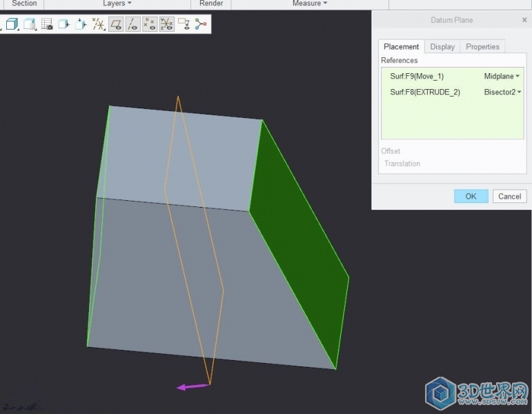Cancel the Datum Plane dialog
The image size is (532, 414).
[x=509, y=196]
